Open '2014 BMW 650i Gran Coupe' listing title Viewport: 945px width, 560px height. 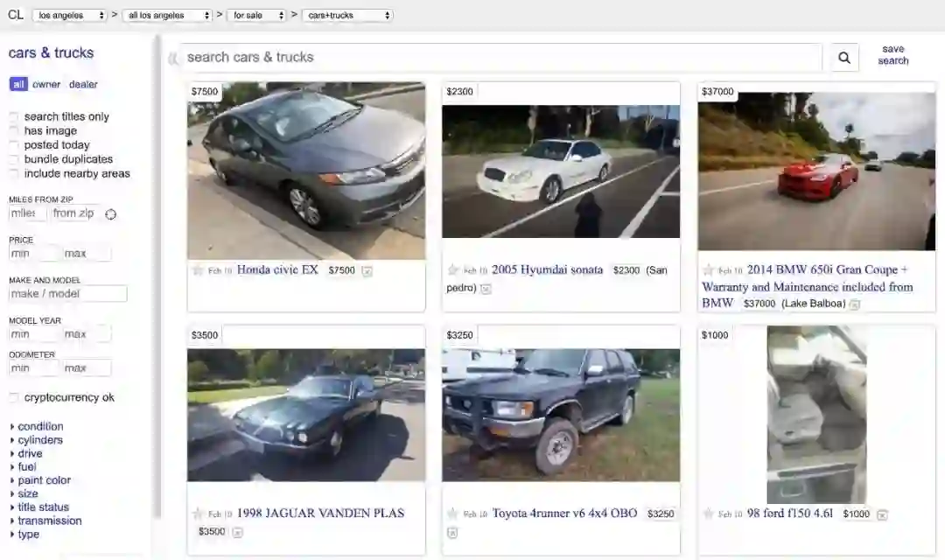click(808, 286)
